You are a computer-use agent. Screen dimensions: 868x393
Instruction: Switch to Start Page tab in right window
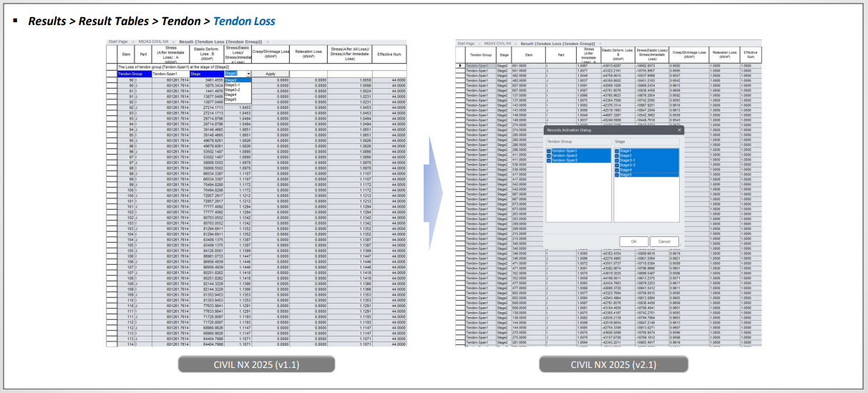(466, 44)
